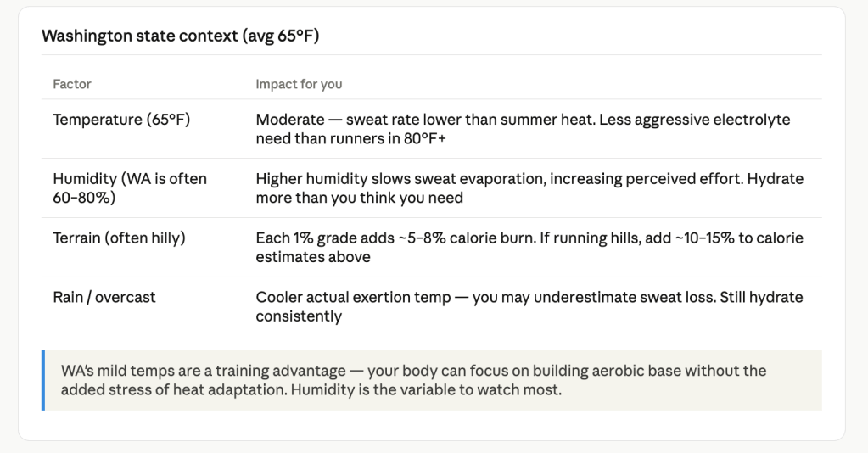
Task: Select the "Temperature (65°F)" factor cell
Action: point(121,120)
